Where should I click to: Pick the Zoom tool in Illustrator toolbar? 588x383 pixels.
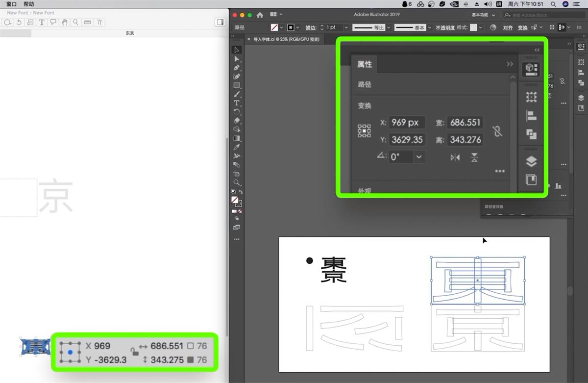point(237,182)
